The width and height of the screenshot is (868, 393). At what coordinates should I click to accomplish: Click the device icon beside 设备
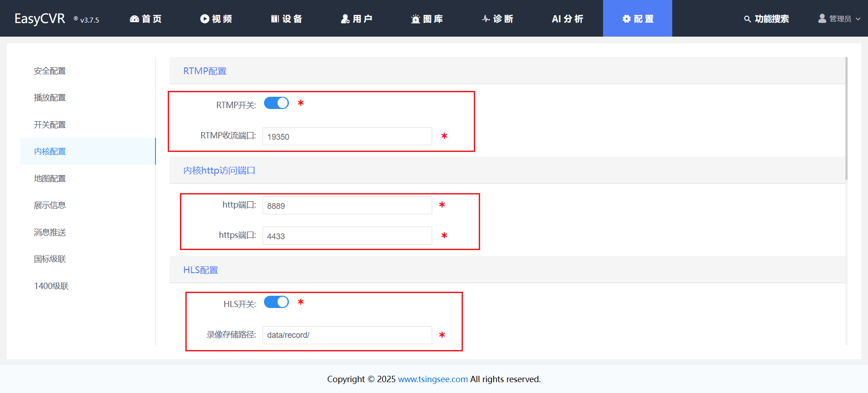point(275,19)
